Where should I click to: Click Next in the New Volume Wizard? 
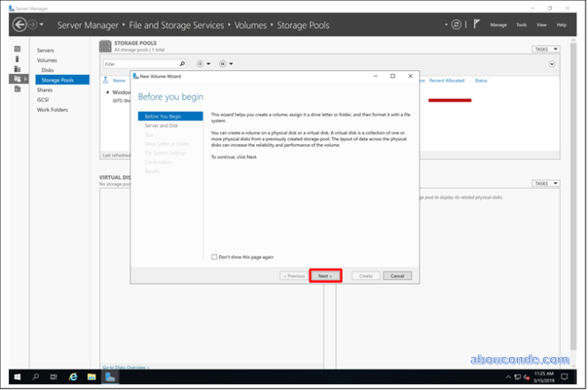tap(325, 275)
